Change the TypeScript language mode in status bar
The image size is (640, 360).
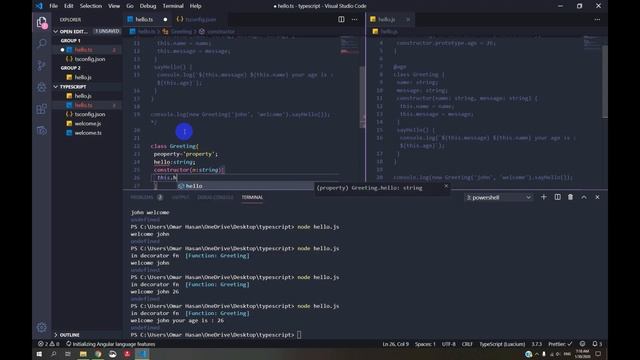tap(502, 344)
